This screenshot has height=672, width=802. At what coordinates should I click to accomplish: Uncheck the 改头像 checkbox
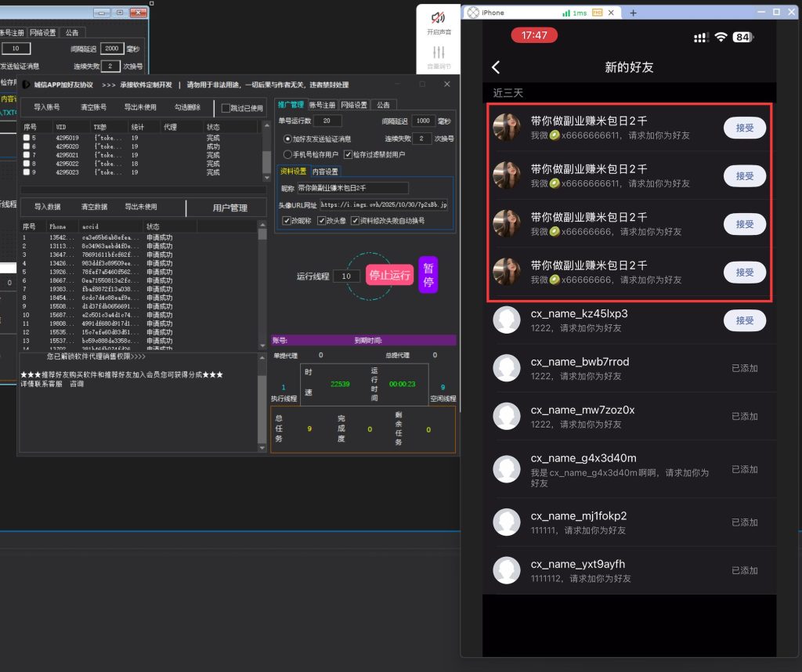click(x=322, y=221)
